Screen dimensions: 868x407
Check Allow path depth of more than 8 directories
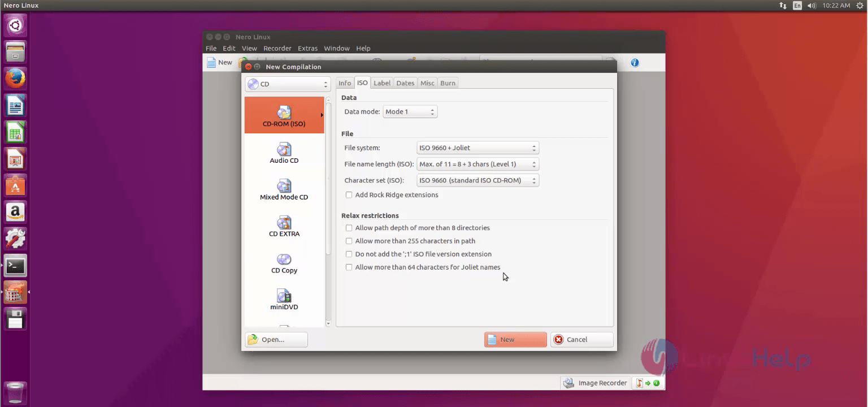click(418, 228)
